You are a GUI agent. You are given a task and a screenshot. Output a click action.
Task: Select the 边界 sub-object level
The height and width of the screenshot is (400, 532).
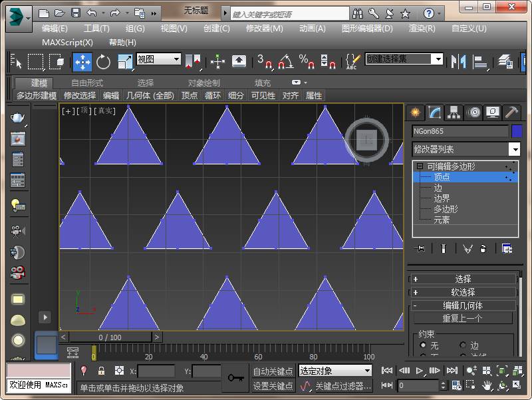[x=442, y=198]
